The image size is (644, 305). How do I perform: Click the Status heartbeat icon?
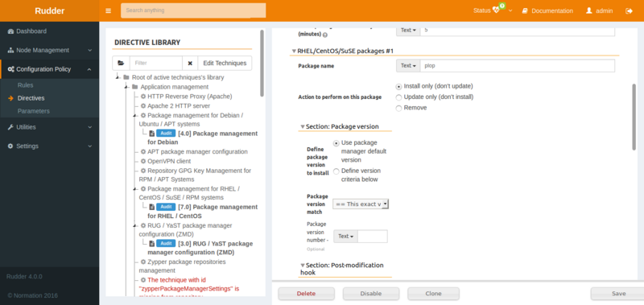[496, 10]
